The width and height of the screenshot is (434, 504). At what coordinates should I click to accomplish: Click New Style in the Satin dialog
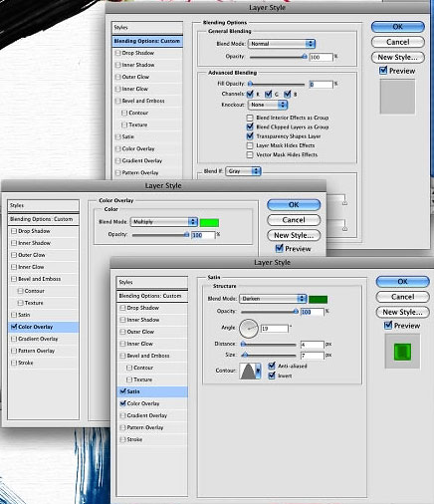(x=402, y=312)
